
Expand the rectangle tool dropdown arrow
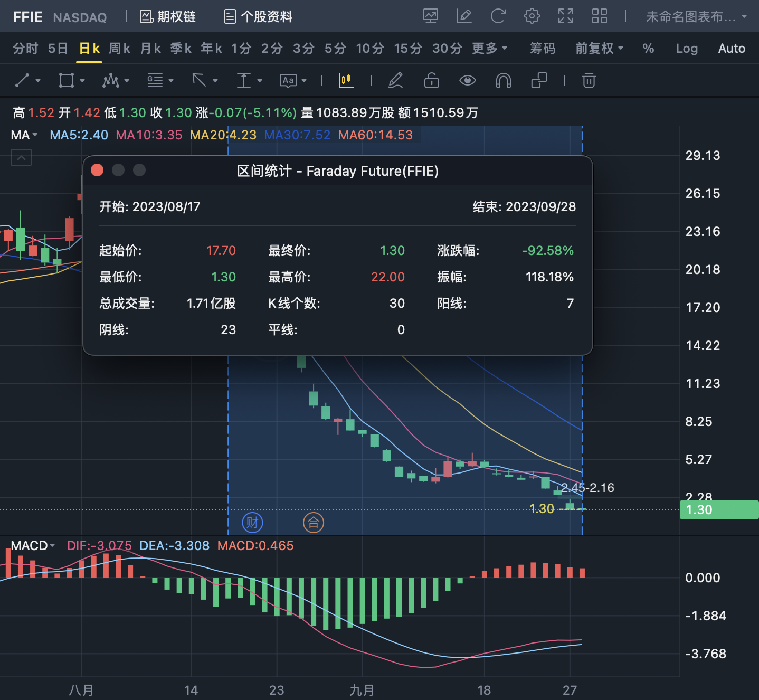(82, 81)
